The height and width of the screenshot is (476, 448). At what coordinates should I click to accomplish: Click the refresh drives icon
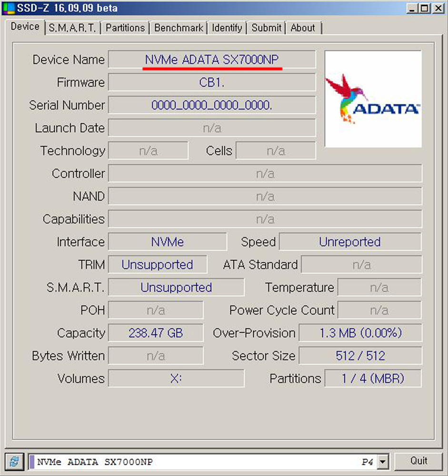[14, 461]
